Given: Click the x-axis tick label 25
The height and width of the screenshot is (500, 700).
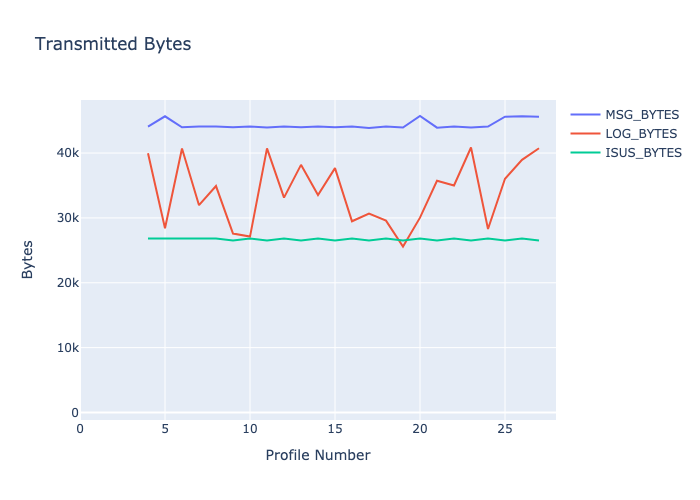Looking at the screenshot, I should pos(505,429).
